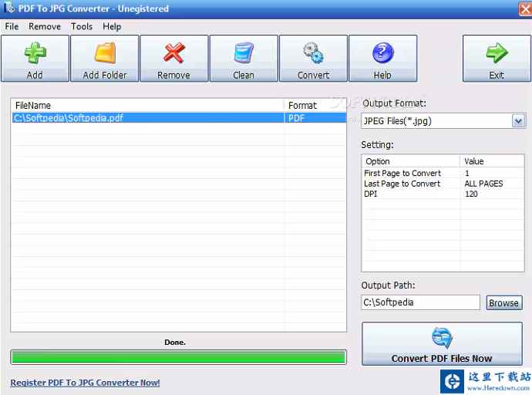Image resolution: width=532 pixels, height=395 pixels.
Task: Select the DPI option row
Action: (x=443, y=194)
